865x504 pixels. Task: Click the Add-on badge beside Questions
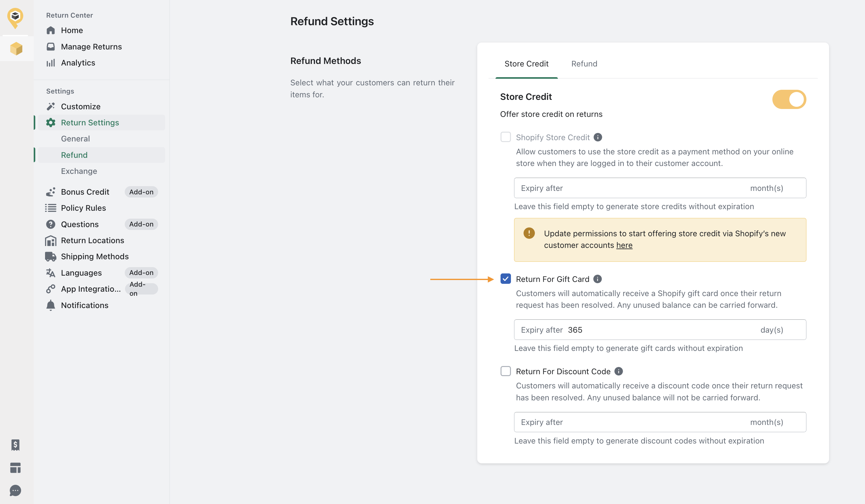[x=141, y=224]
